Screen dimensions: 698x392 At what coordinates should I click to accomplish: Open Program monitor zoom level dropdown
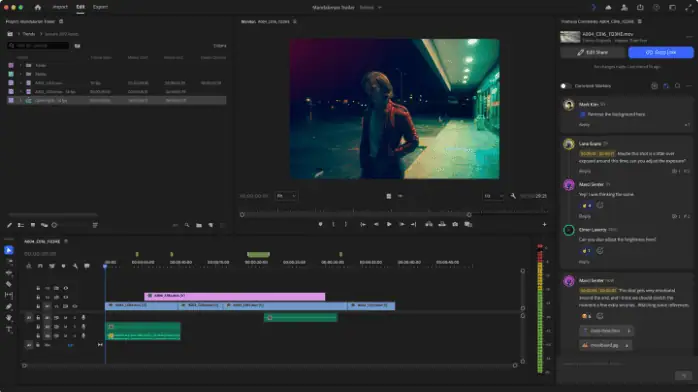[286, 196]
